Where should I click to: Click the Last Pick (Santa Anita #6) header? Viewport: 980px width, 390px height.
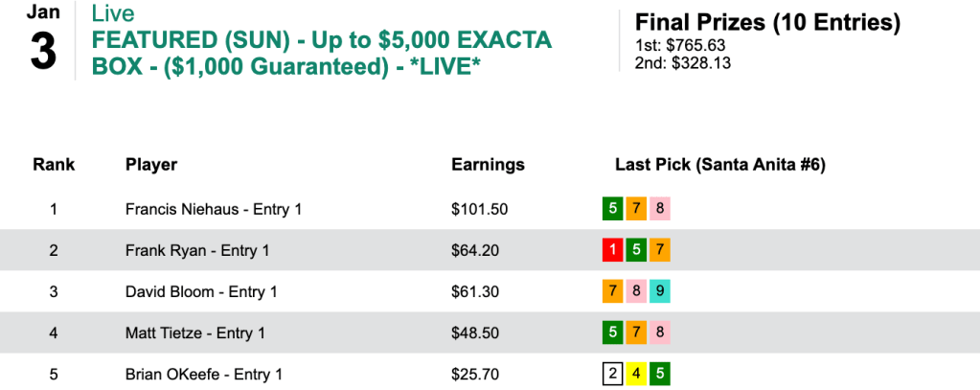(x=719, y=165)
